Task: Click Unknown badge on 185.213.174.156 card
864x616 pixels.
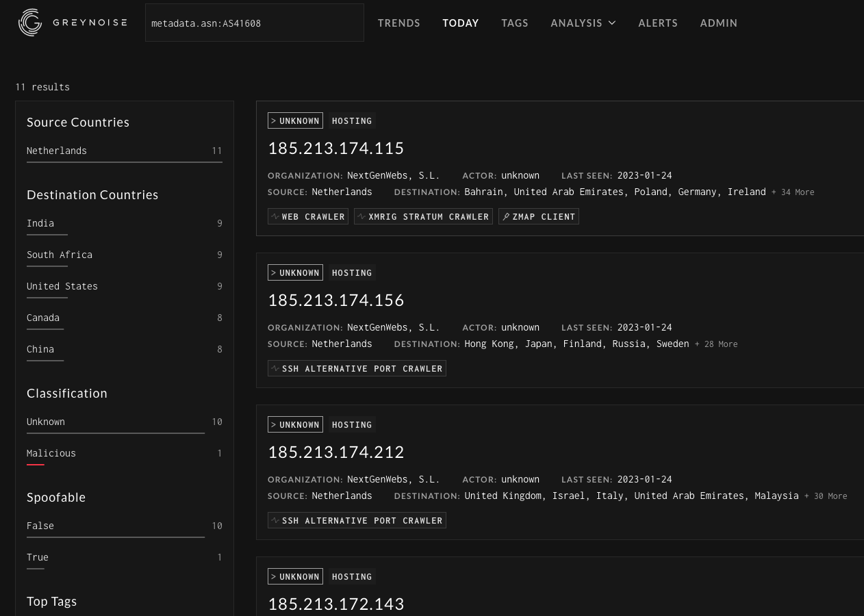Action: tap(295, 272)
